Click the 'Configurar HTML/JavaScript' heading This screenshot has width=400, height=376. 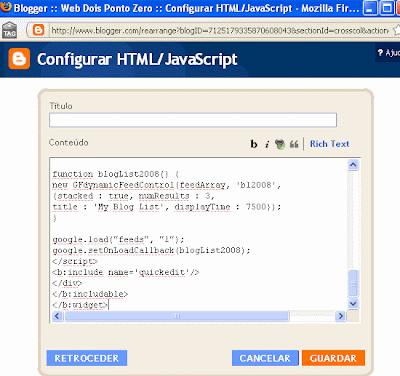tap(137, 60)
